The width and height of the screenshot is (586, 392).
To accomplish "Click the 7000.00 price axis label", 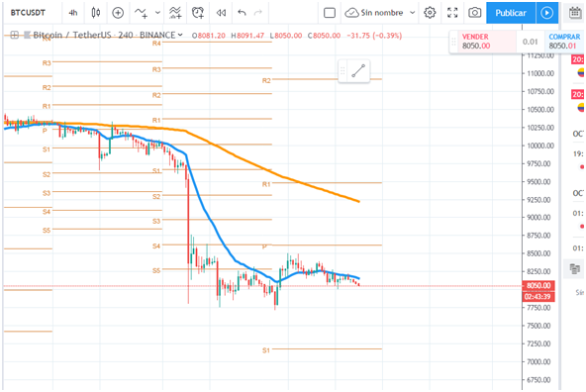I will click(538, 361).
